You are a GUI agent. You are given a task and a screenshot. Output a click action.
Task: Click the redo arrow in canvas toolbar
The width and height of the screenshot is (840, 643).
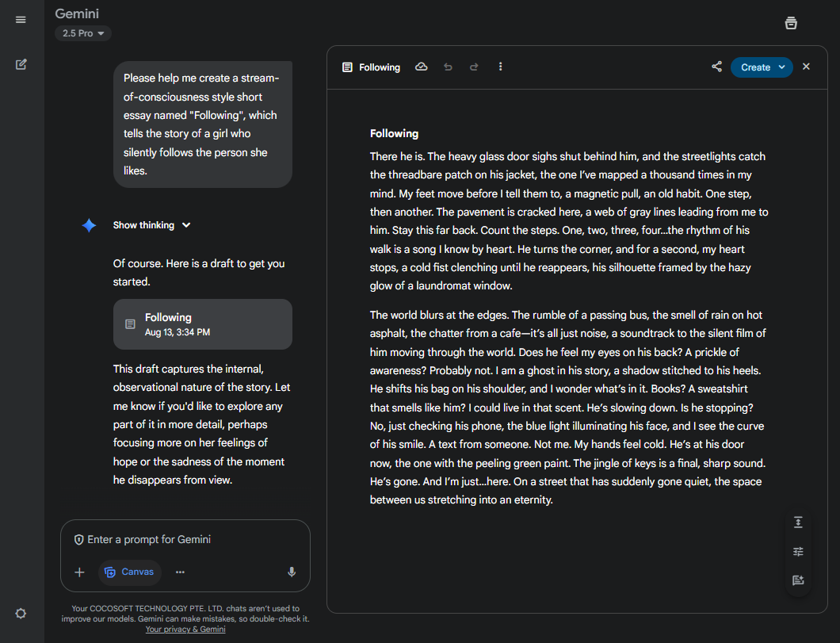click(474, 67)
